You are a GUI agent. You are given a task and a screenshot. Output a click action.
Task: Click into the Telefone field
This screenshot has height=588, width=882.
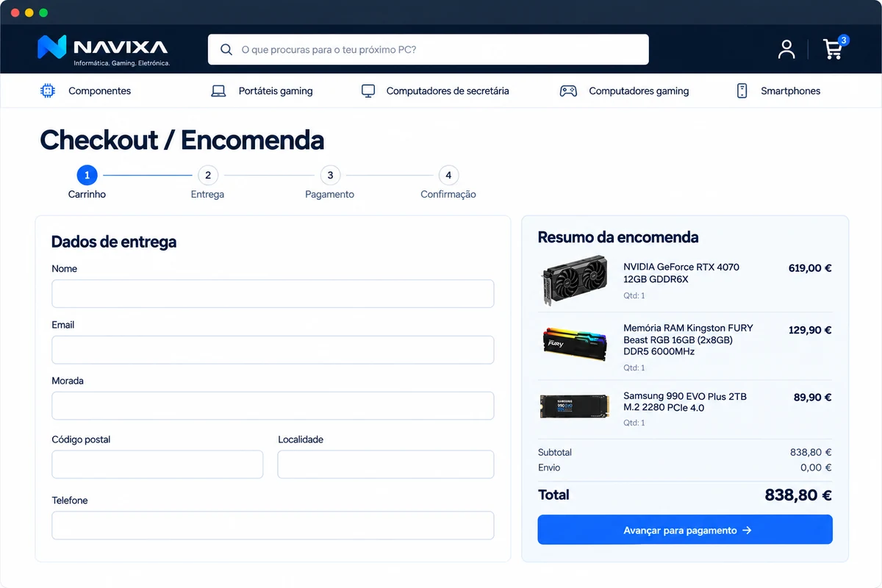(x=273, y=526)
